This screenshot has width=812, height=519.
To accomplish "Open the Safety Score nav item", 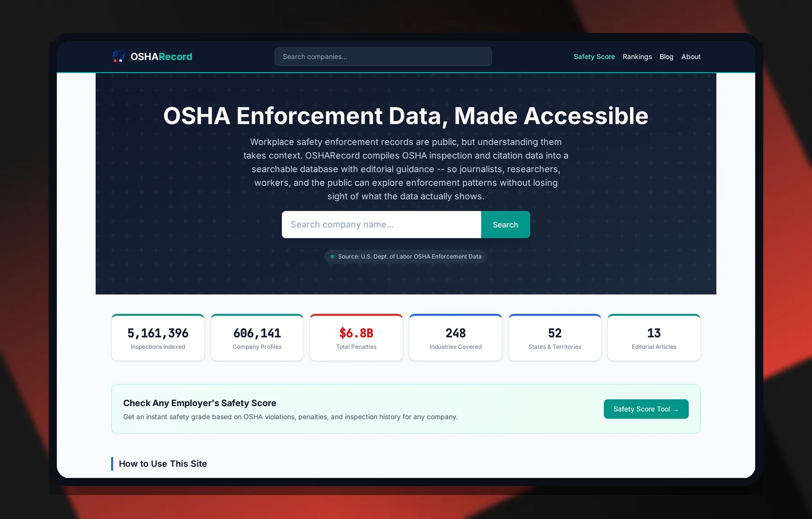I will click(x=594, y=56).
